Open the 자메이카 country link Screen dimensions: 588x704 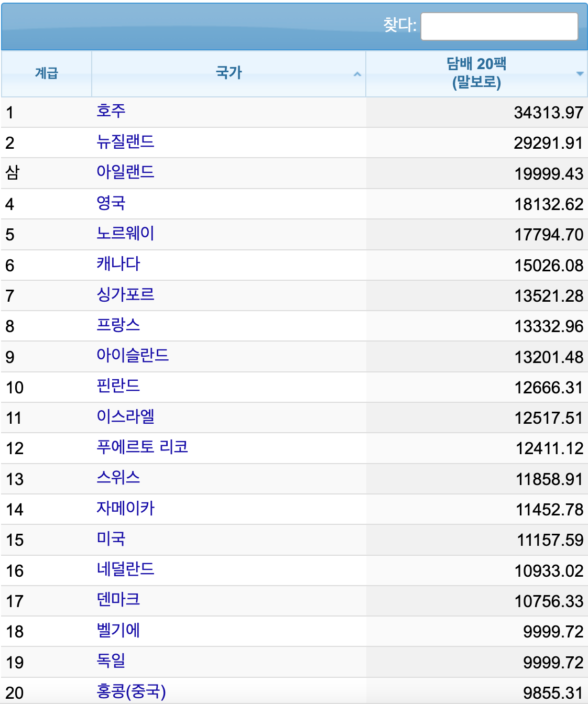[125, 508]
